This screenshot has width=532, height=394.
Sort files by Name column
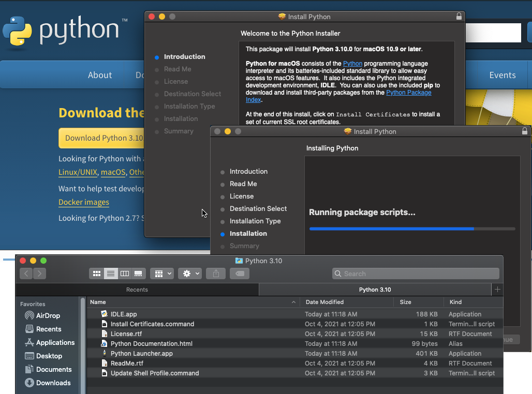point(98,302)
